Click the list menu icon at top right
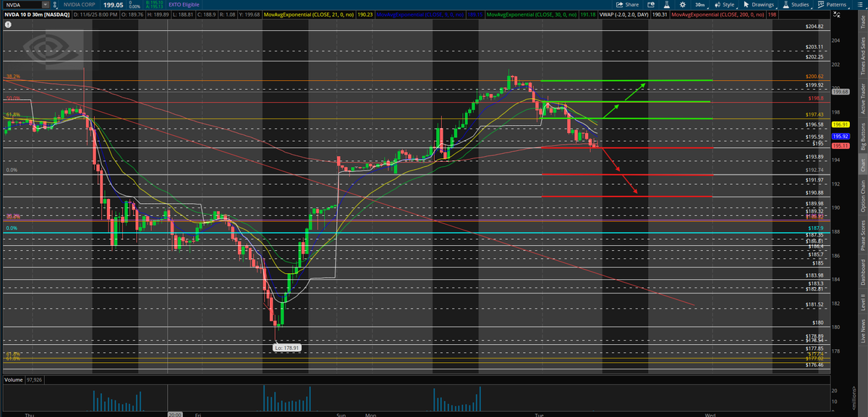Viewport: 868px width, 417px height. tap(860, 4)
